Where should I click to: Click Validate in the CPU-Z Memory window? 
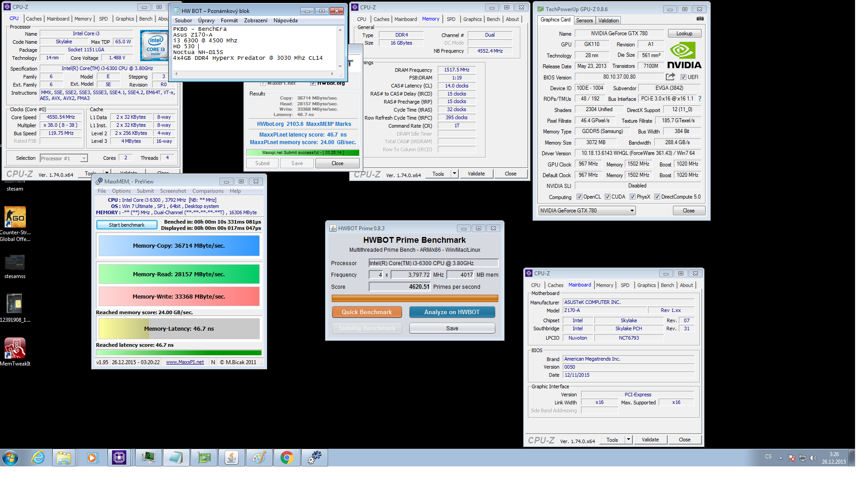tap(476, 174)
